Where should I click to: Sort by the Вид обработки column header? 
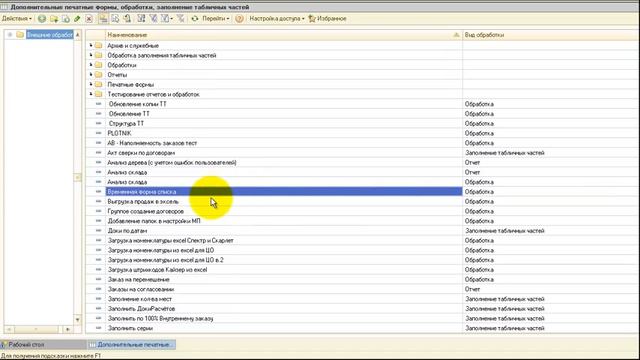click(x=551, y=35)
